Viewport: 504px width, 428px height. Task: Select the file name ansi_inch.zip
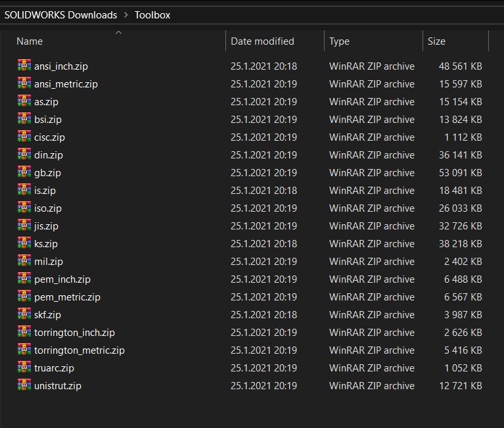pyautogui.click(x=61, y=66)
